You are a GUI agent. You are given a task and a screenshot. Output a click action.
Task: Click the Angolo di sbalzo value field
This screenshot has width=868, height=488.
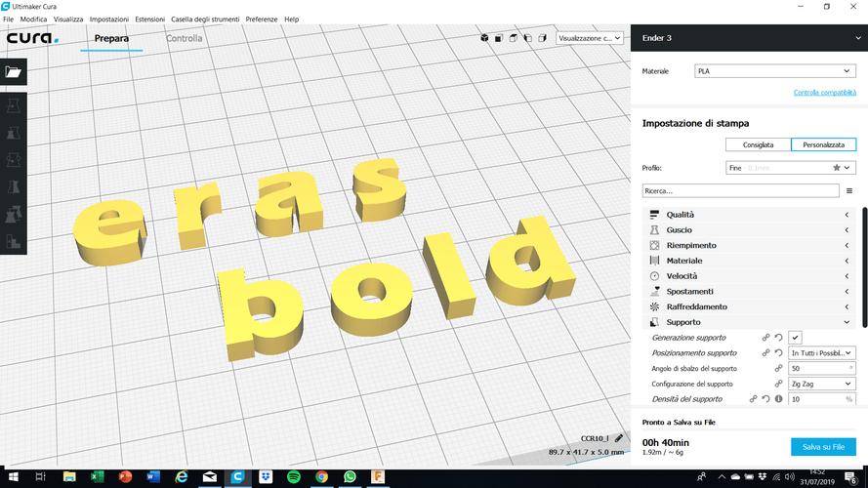point(821,369)
